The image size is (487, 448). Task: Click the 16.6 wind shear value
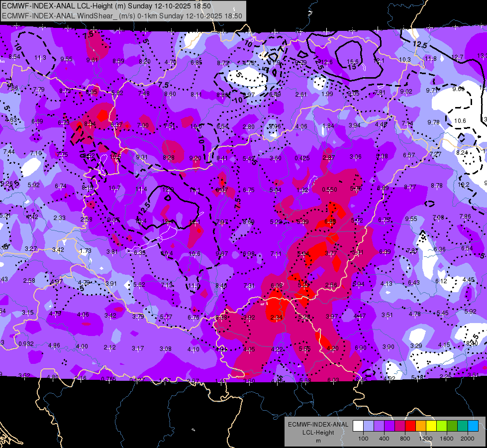click(353, 62)
